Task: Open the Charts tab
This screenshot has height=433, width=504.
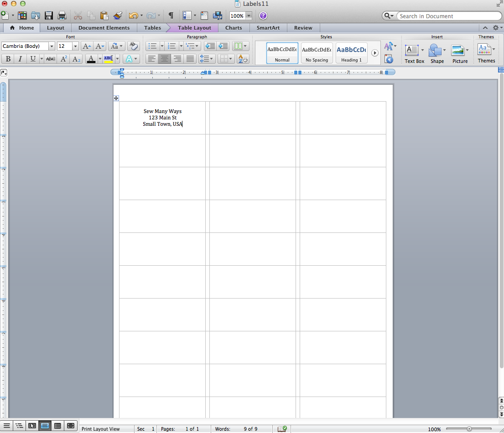Action: click(234, 28)
